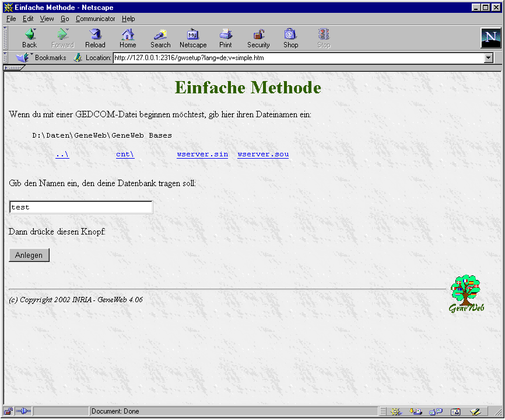Open the Help menu

[x=128, y=19]
